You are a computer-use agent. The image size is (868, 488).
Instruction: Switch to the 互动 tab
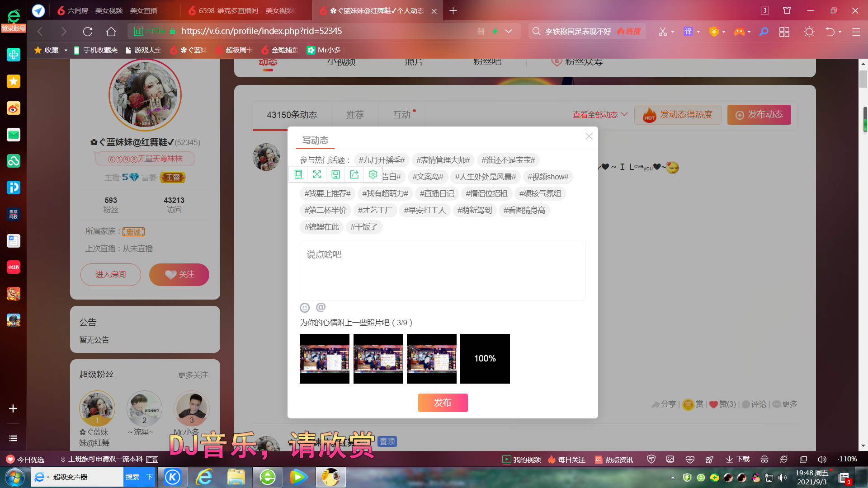pos(402,115)
